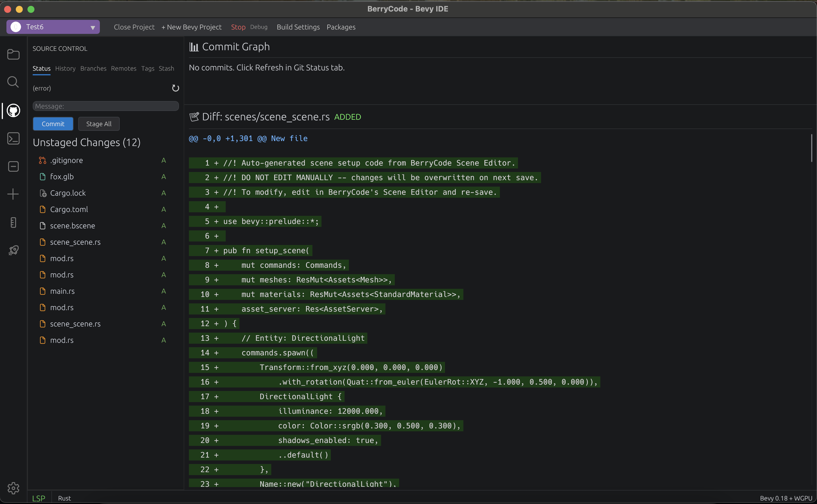This screenshot has height=504, width=817.
Task: Click diff line 7 'pub fn setup_scene('
Action: click(250, 251)
